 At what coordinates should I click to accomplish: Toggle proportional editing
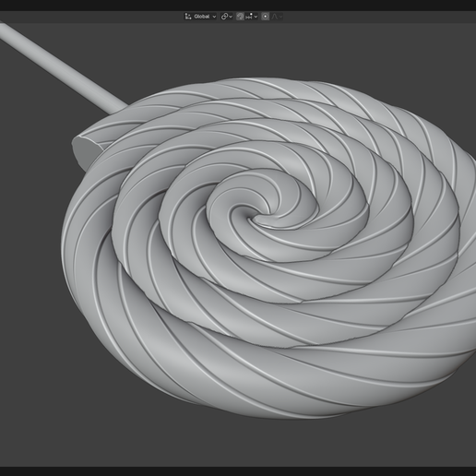click(266, 17)
